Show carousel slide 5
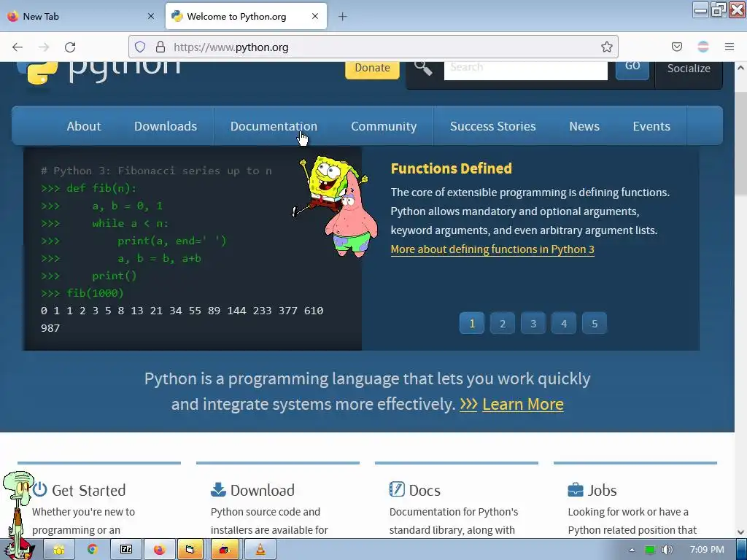Image resolution: width=747 pixels, height=560 pixels. (x=594, y=323)
